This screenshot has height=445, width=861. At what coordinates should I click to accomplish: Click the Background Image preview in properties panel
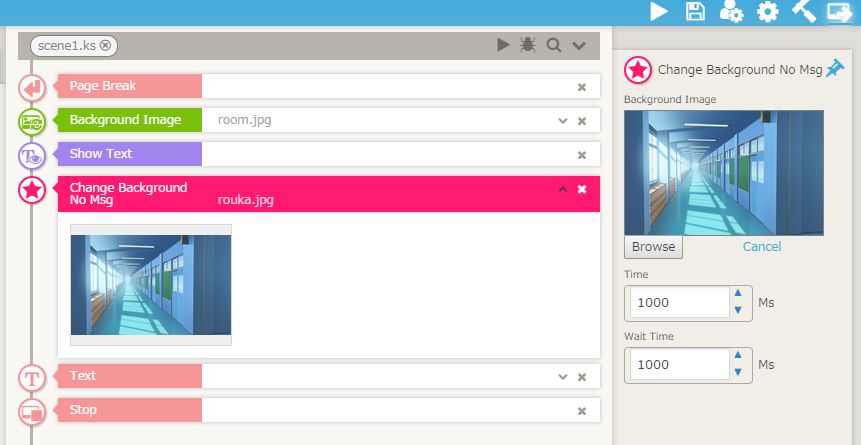coord(724,173)
